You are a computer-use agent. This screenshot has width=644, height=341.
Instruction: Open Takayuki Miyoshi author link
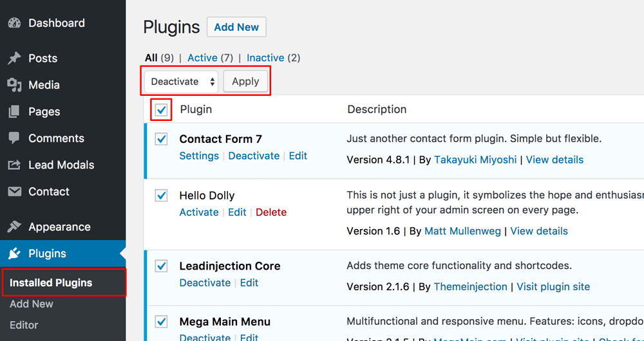tap(475, 160)
